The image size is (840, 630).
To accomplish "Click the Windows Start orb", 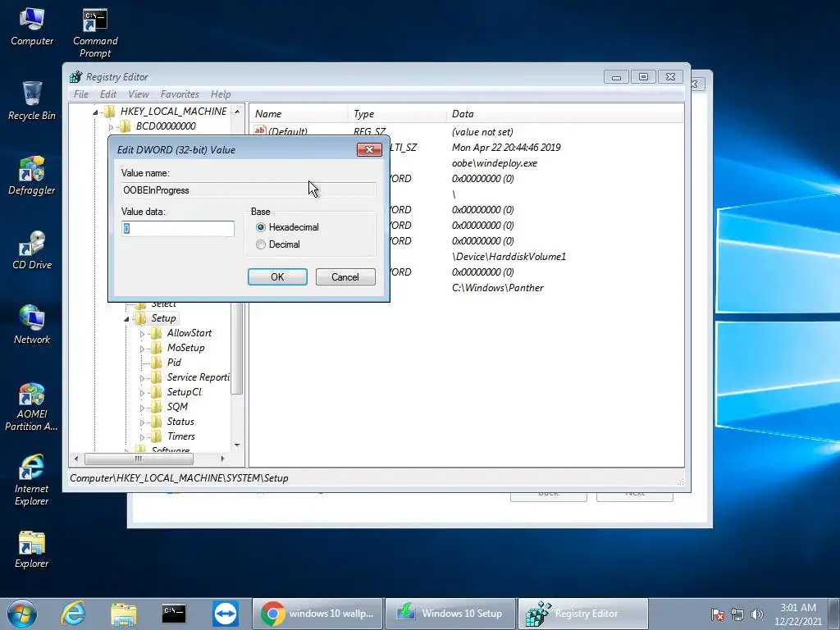I will click(x=22, y=614).
